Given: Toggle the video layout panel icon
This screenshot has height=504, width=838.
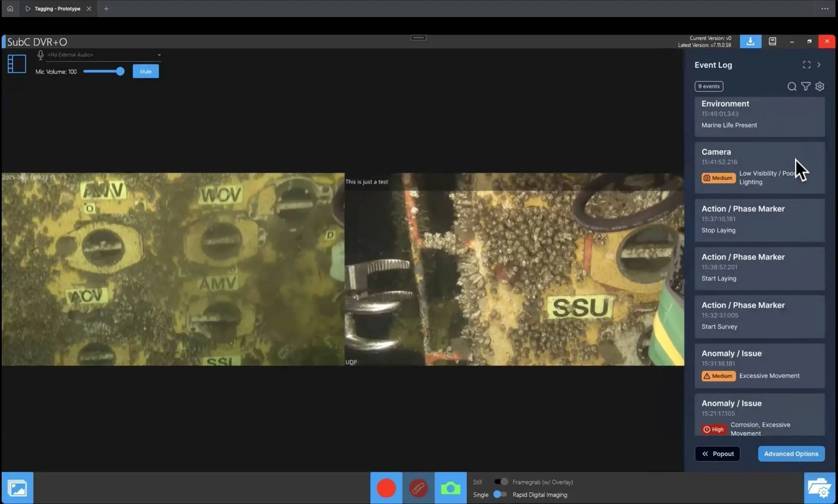Looking at the screenshot, I should 17,64.
